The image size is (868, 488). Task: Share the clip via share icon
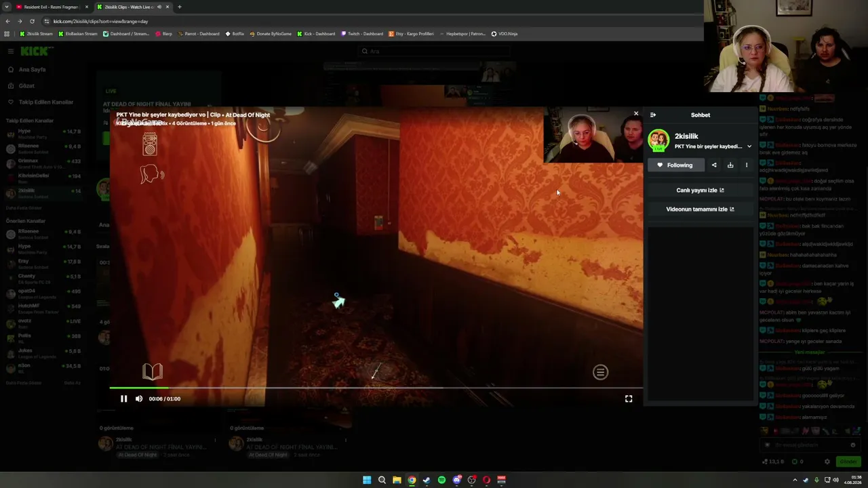click(714, 165)
